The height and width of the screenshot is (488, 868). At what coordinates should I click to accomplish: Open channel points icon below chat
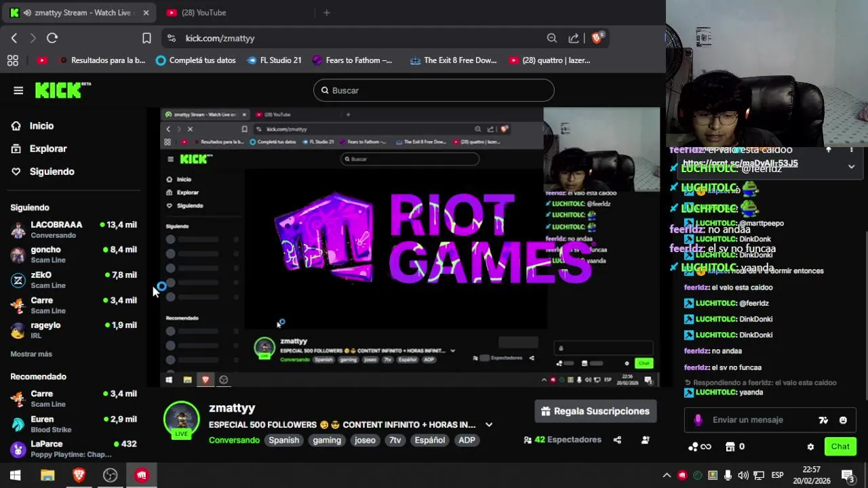699,447
